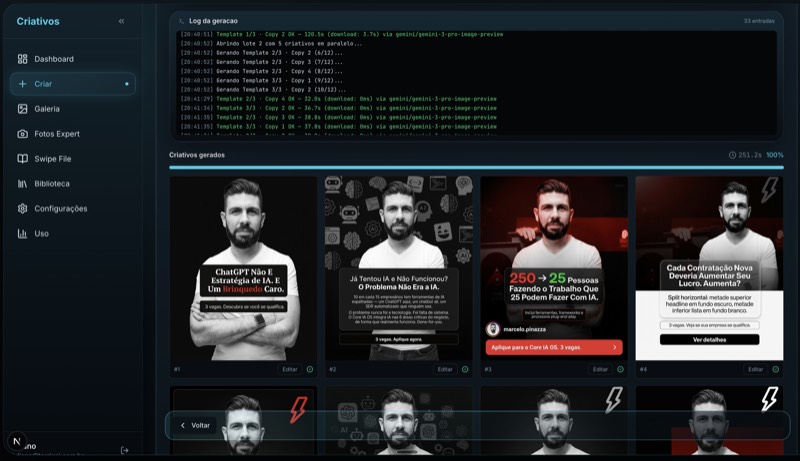
Task: Click Editar on creative #2
Action: coord(445,369)
